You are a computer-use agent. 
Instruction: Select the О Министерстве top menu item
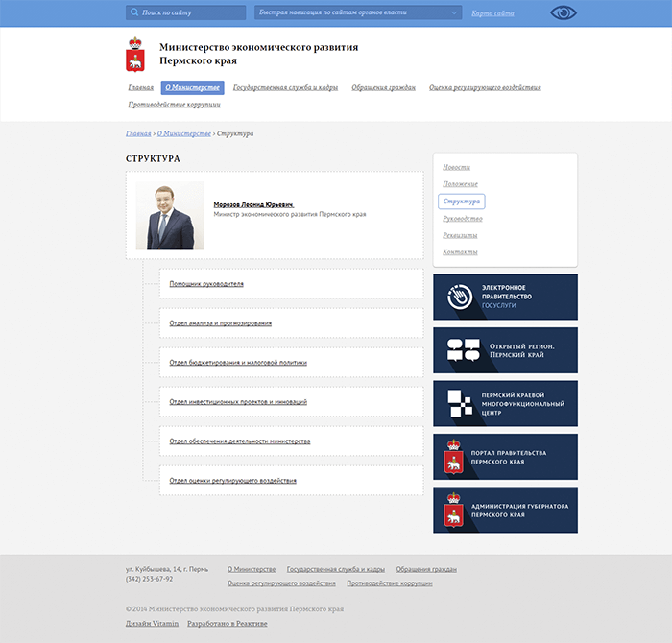193,87
